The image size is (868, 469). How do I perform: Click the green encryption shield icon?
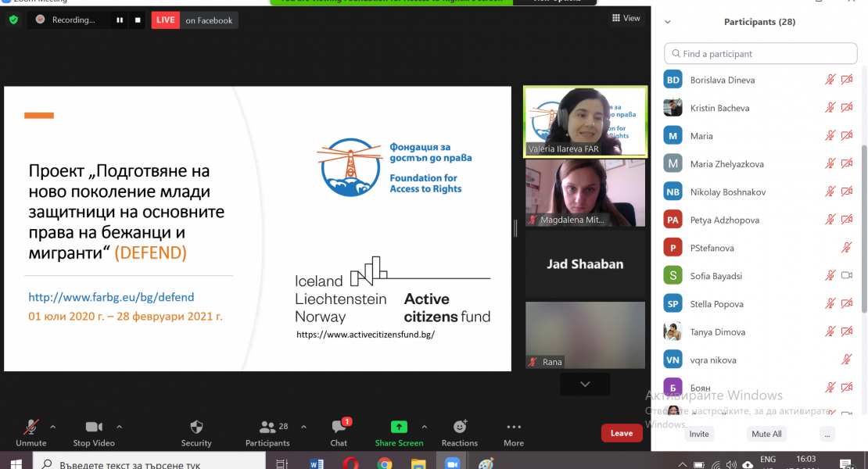(14, 20)
